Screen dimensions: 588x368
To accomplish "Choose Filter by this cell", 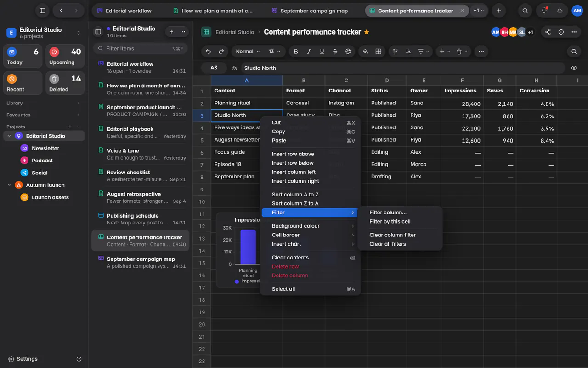I will [x=390, y=221].
